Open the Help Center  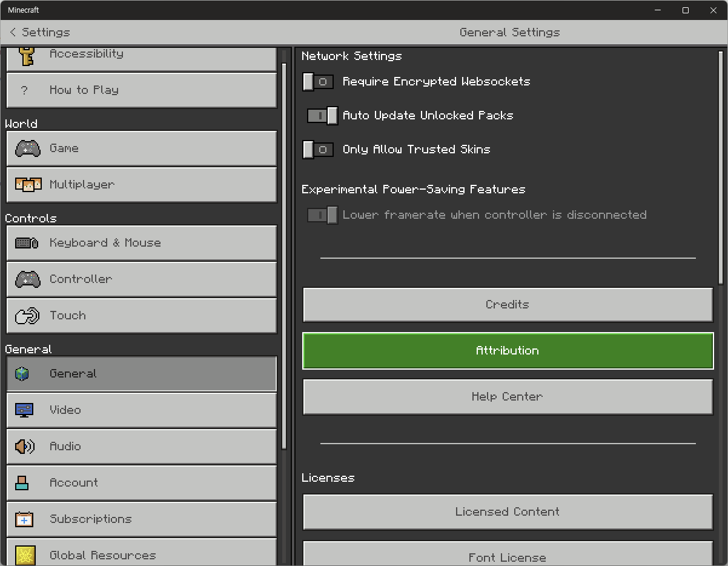click(x=508, y=397)
